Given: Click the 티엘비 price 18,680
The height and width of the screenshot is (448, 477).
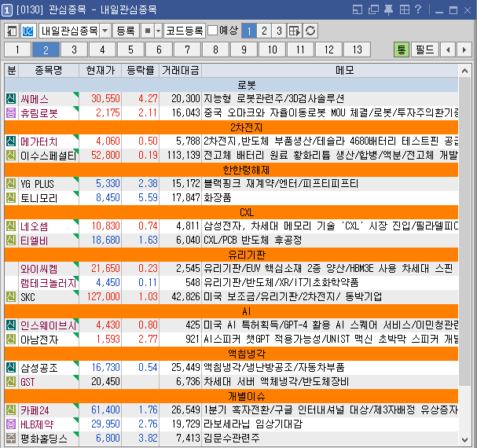Looking at the screenshot, I should coord(106,241).
